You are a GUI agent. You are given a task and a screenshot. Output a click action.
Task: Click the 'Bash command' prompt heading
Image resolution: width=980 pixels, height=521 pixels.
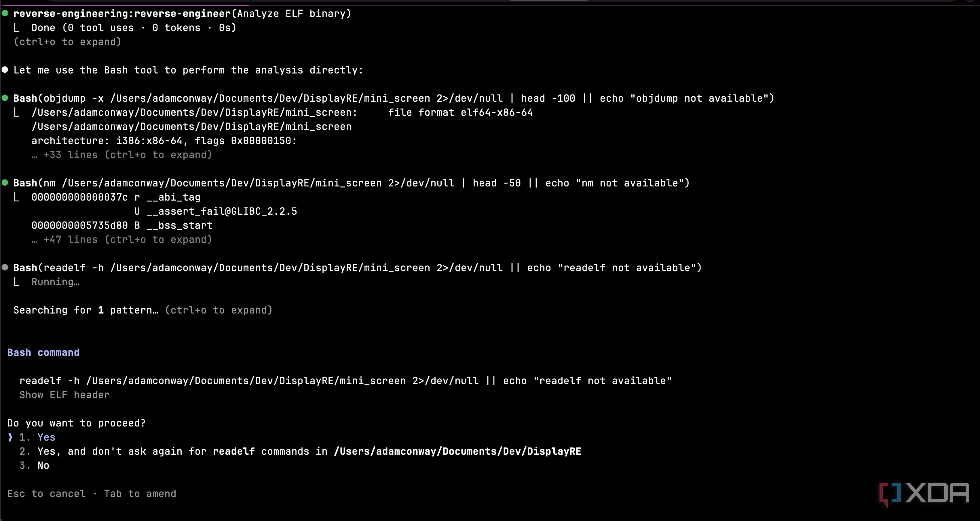point(43,352)
